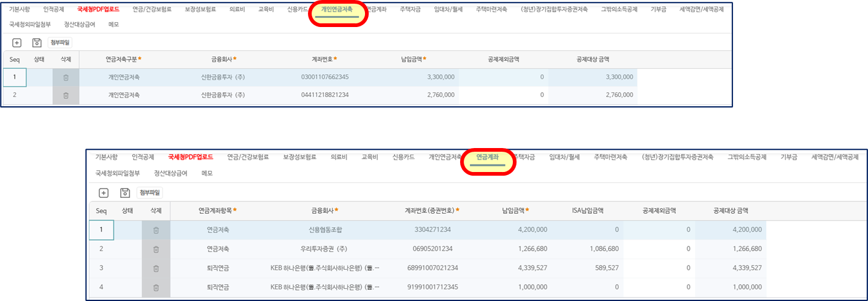The width and height of the screenshot is (868, 301).
Task: Open 메모 tab in the 연금계좌 panel
Action: pos(207,173)
